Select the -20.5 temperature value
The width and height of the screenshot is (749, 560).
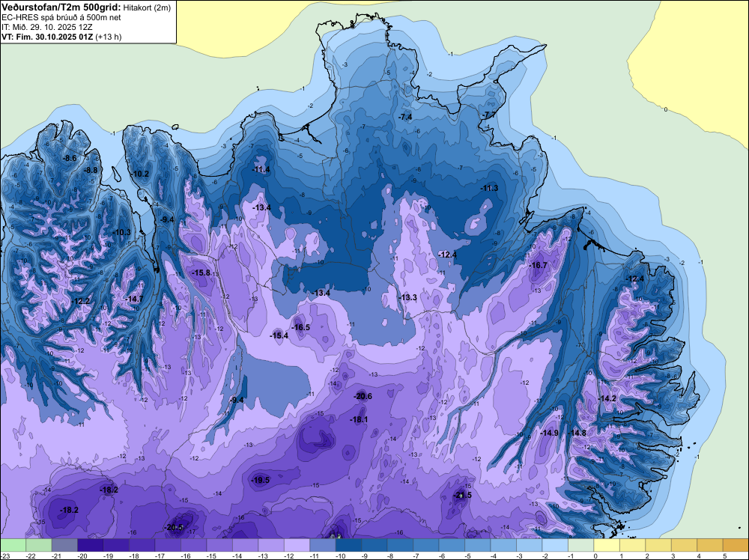tap(174, 528)
